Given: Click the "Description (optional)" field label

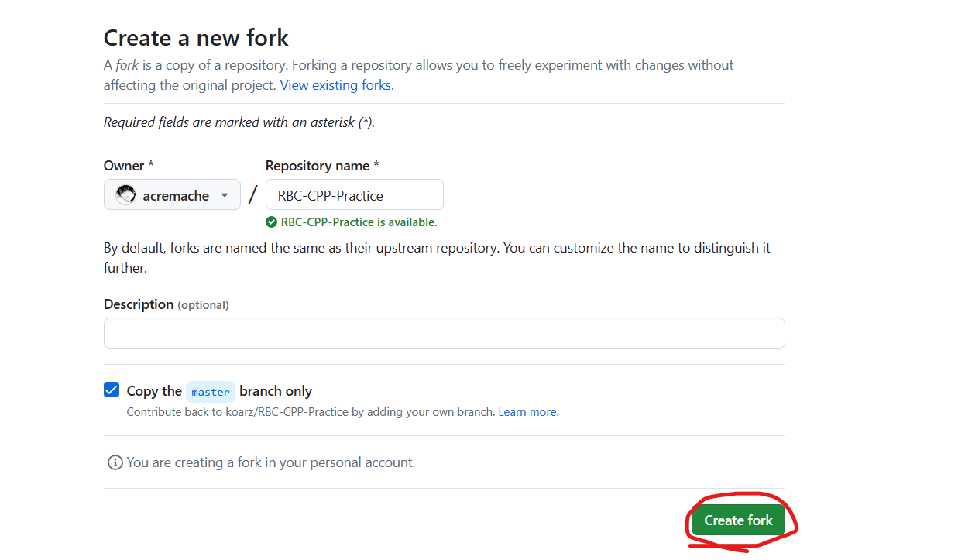Looking at the screenshot, I should coord(167,304).
